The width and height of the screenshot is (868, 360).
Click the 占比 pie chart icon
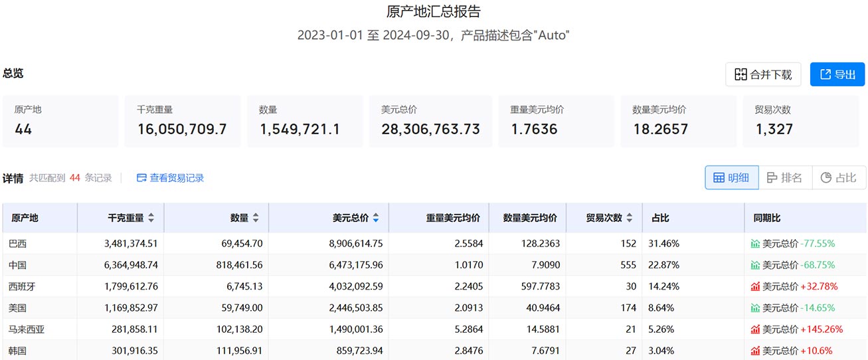826,178
